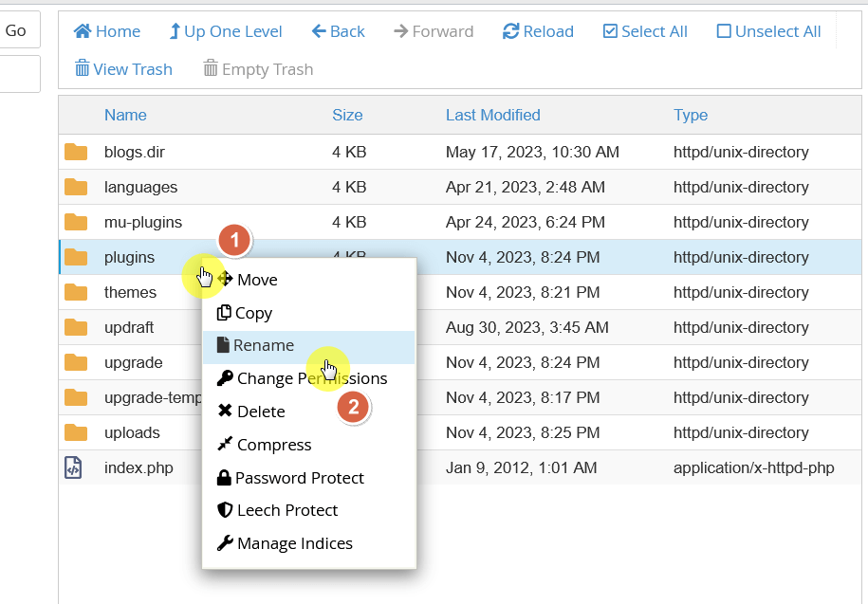This screenshot has height=604, width=868.
Task: Sort files by the Name column header
Action: pyautogui.click(x=125, y=115)
